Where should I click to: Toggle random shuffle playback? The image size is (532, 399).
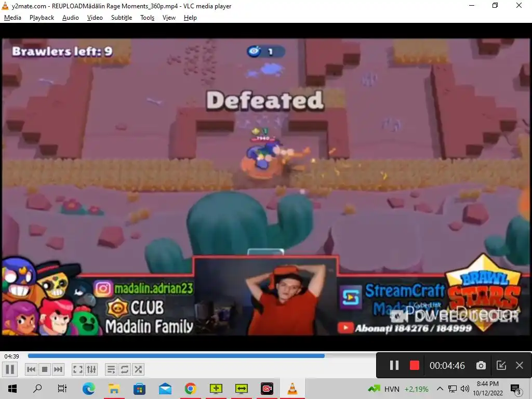(138, 369)
